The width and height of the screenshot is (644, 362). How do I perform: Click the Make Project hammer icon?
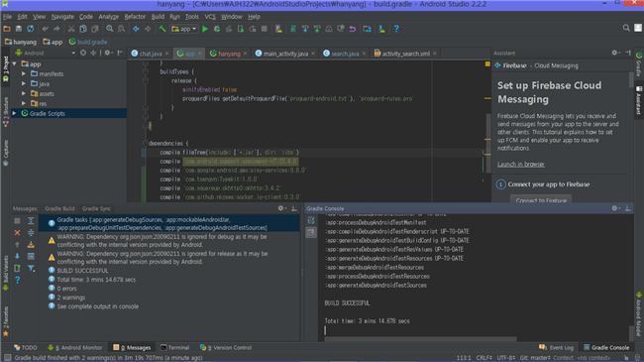pyautogui.click(x=162, y=29)
